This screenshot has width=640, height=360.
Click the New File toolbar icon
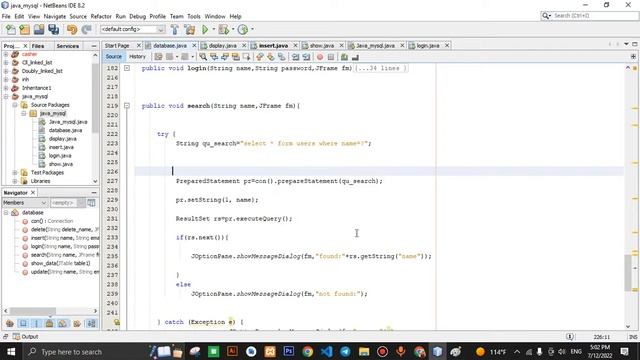point(11,29)
